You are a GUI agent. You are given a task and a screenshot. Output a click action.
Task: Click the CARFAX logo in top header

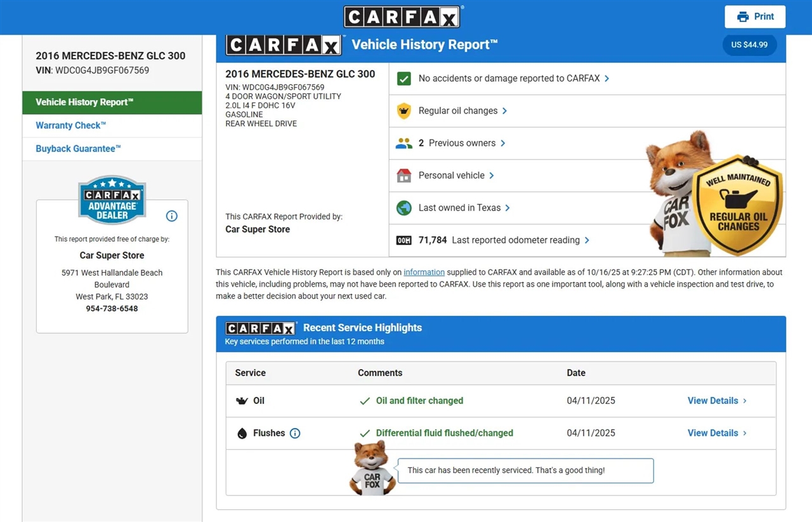[x=402, y=17]
